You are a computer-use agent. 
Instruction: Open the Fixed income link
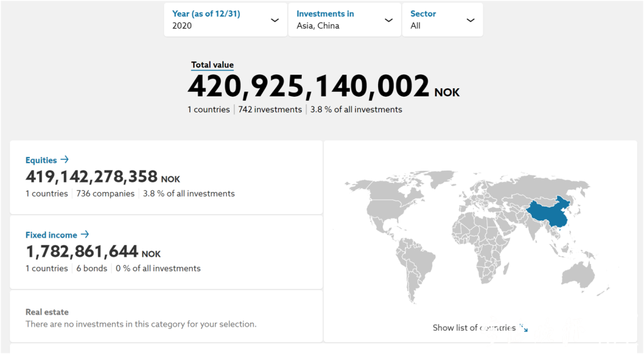(51, 235)
